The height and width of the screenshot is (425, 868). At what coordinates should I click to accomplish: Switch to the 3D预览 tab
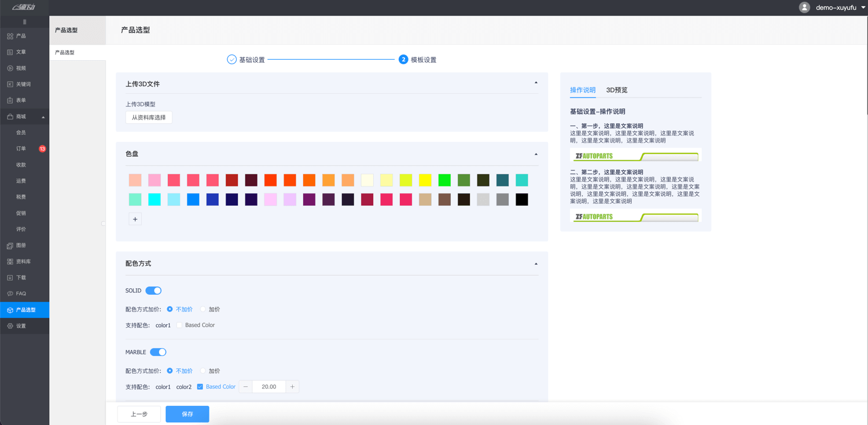616,90
